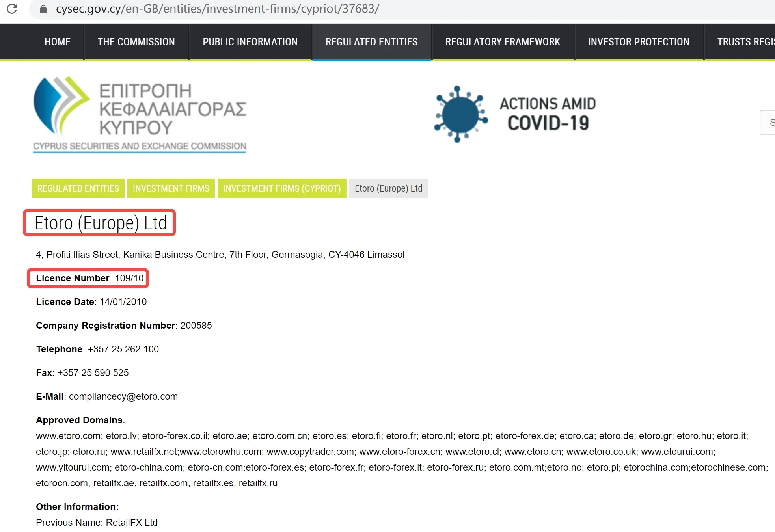Click the partially visible search field
Screen dimensions: 775x532
pyautogui.click(x=768, y=123)
